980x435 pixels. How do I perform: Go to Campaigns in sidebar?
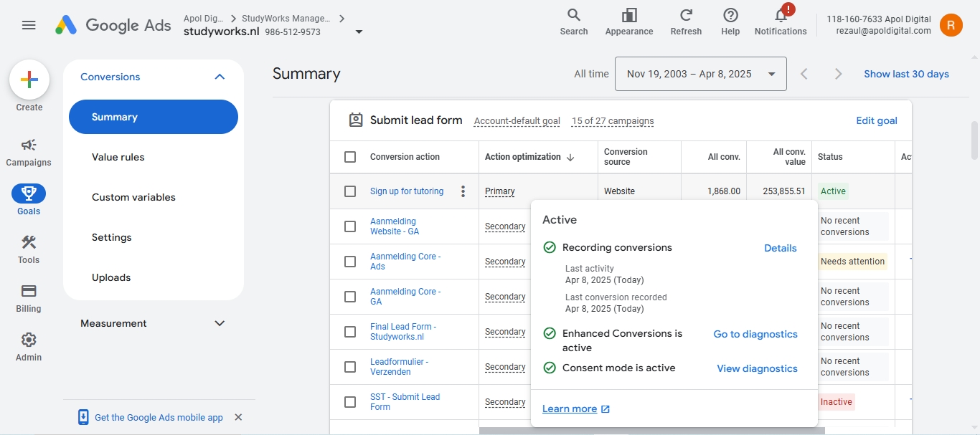[29, 152]
